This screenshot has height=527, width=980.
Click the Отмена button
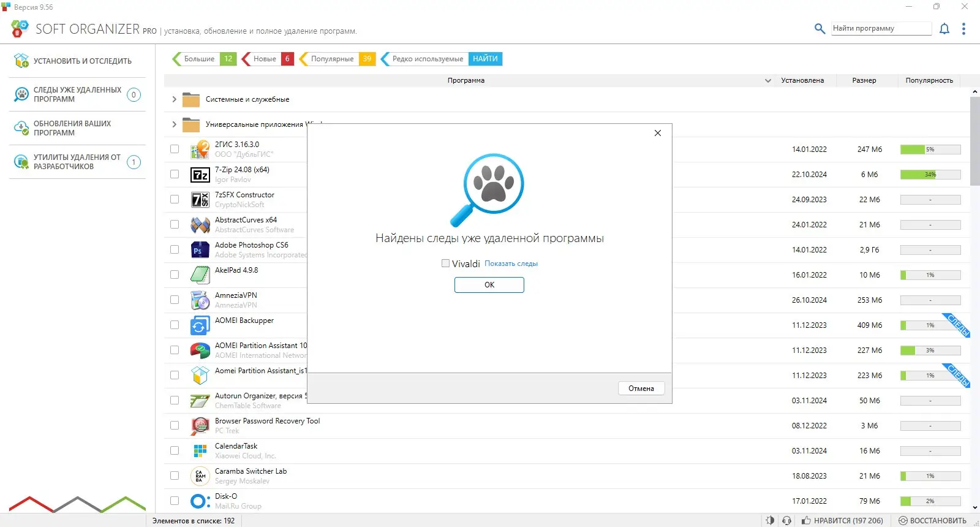click(x=641, y=389)
